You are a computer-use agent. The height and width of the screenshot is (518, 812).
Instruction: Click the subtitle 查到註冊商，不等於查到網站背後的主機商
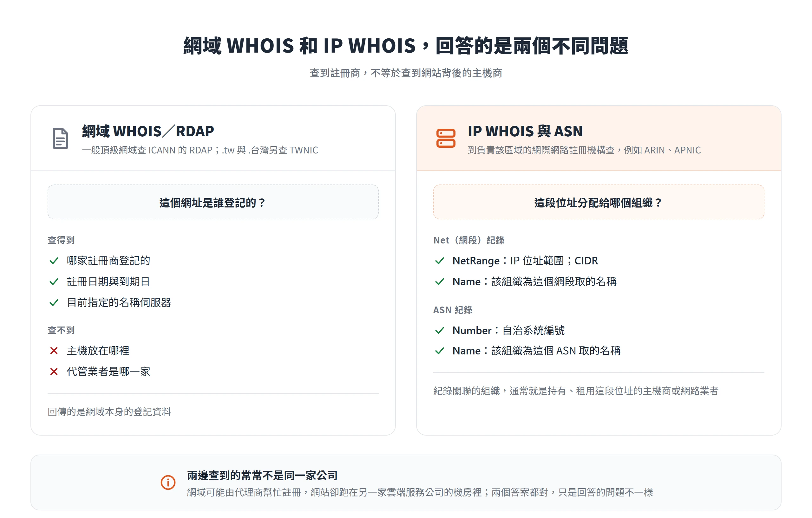[406, 73]
